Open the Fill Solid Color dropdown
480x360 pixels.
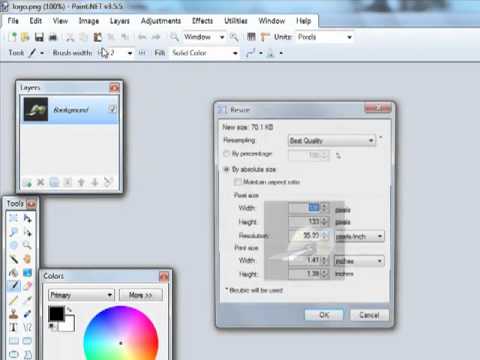(205, 53)
